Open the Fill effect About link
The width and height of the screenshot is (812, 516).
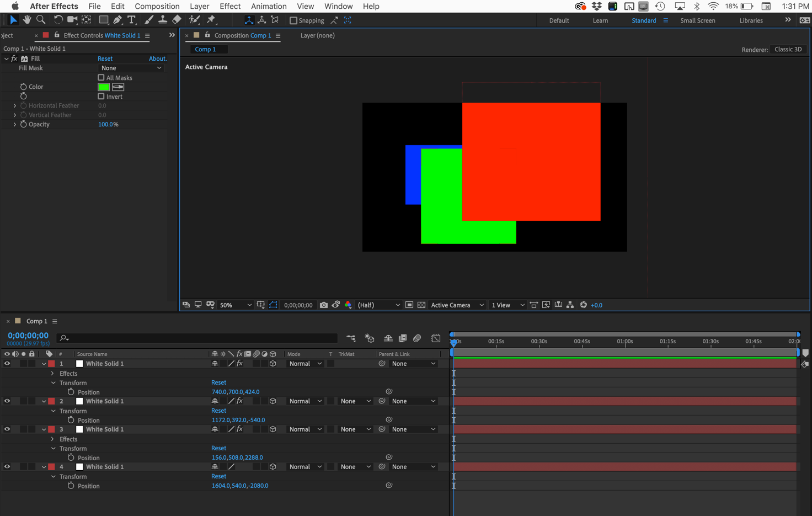coord(158,58)
